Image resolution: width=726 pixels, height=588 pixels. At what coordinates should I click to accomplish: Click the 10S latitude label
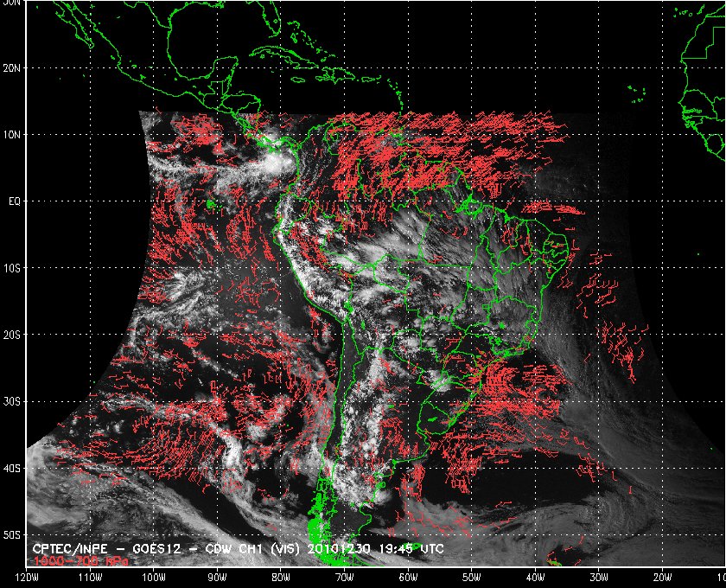pyautogui.click(x=11, y=268)
